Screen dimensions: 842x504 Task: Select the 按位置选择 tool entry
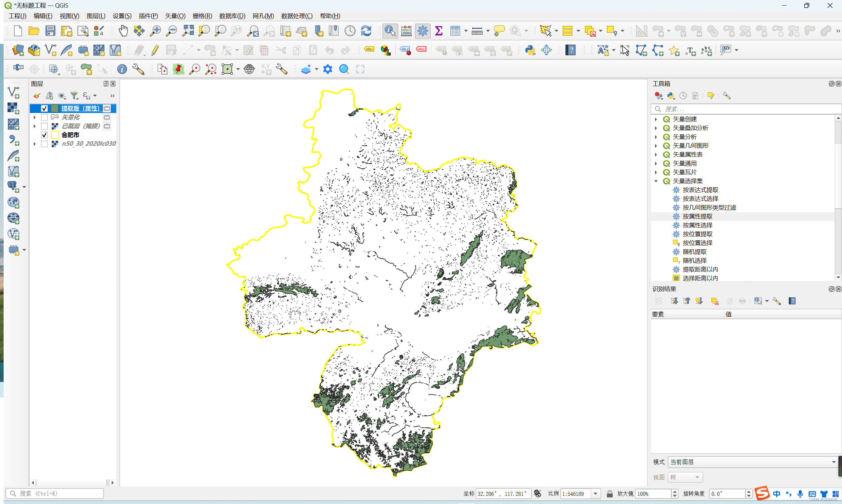697,243
